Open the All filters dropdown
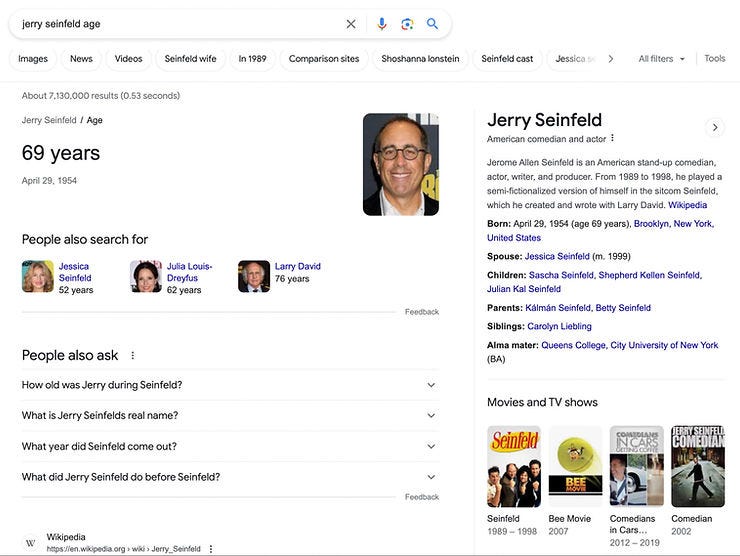This screenshot has height=556, width=740. [x=661, y=59]
